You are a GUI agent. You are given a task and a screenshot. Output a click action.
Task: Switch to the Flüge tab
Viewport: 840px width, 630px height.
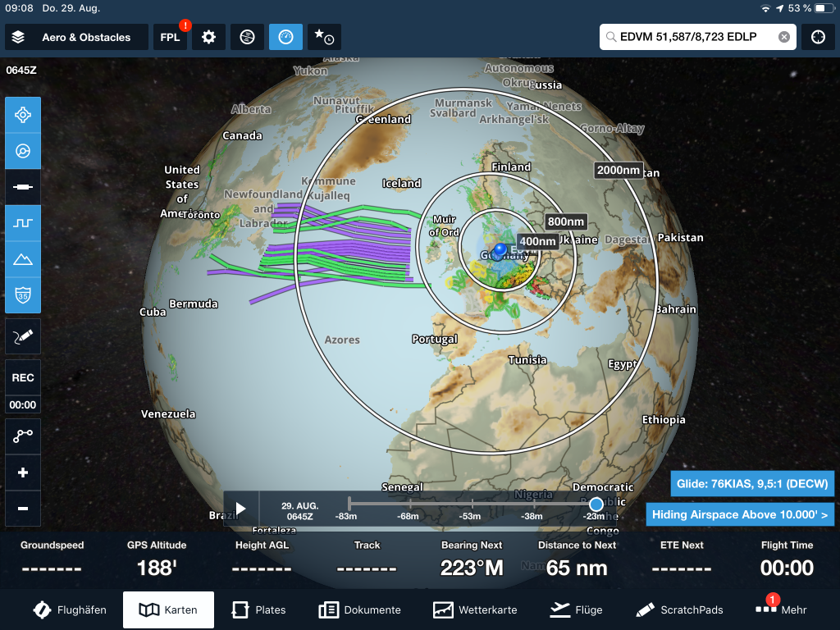577,609
